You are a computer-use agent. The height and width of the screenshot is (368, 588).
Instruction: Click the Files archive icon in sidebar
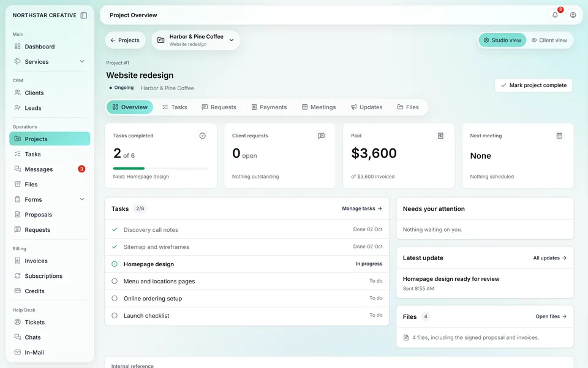17,184
